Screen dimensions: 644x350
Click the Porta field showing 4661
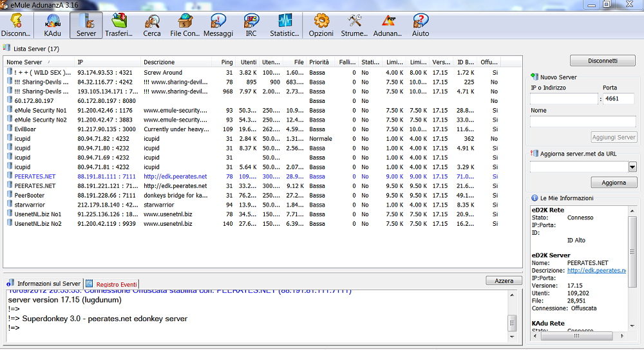(619, 98)
